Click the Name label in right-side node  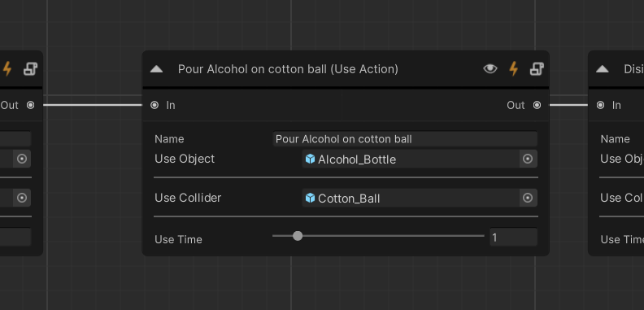[x=615, y=139]
